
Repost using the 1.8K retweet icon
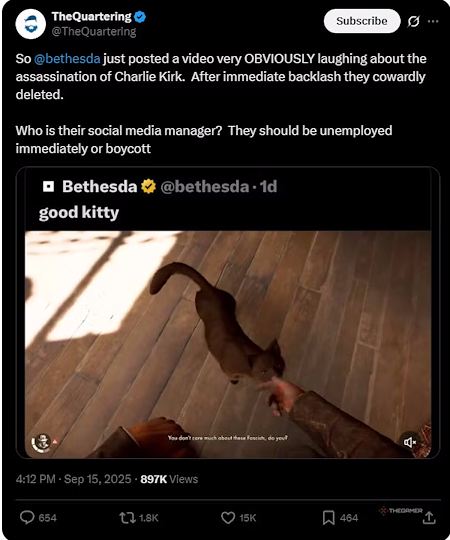click(x=138, y=518)
